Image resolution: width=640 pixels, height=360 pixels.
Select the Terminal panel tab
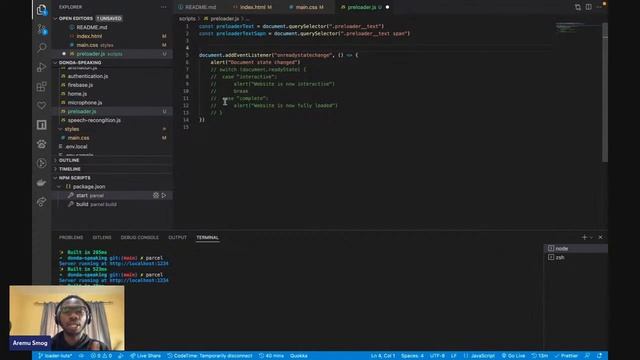pyautogui.click(x=207, y=237)
